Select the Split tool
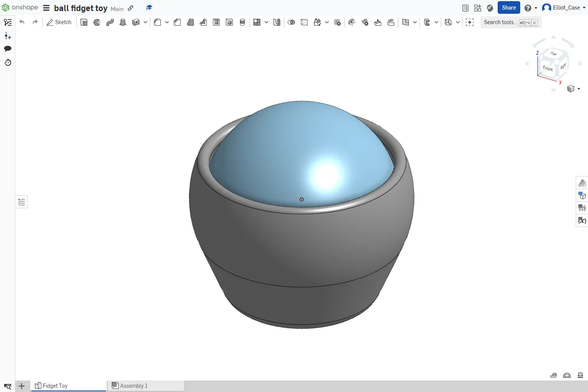 point(304,22)
